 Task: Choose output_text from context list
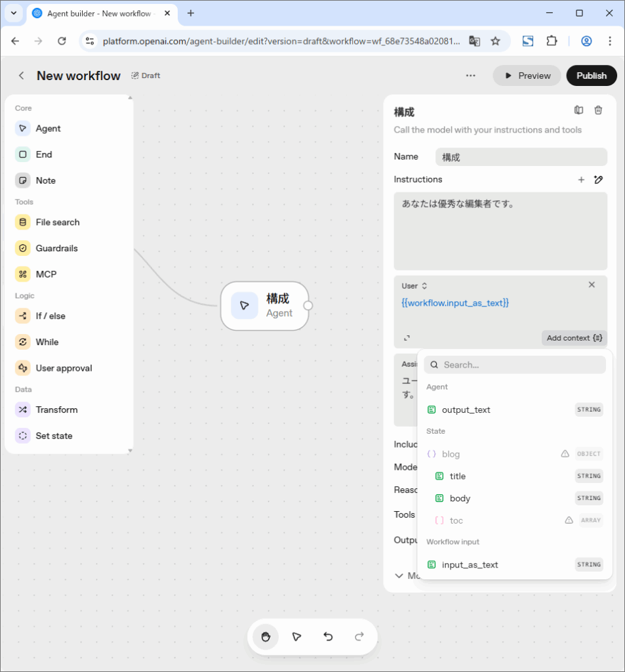click(466, 409)
